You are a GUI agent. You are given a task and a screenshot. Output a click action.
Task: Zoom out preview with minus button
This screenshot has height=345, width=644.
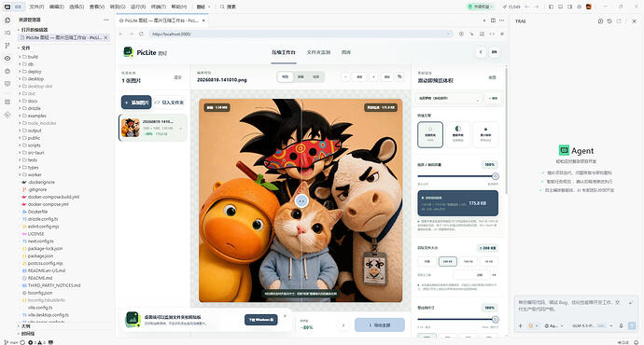(x=346, y=76)
